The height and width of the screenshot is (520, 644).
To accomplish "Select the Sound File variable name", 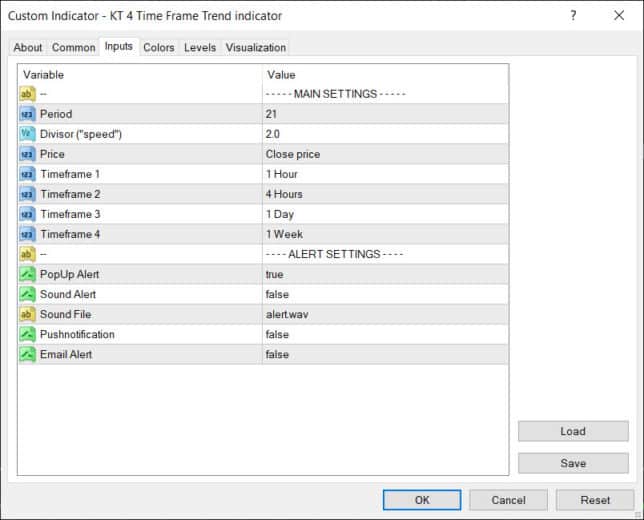I will click(65, 315).
